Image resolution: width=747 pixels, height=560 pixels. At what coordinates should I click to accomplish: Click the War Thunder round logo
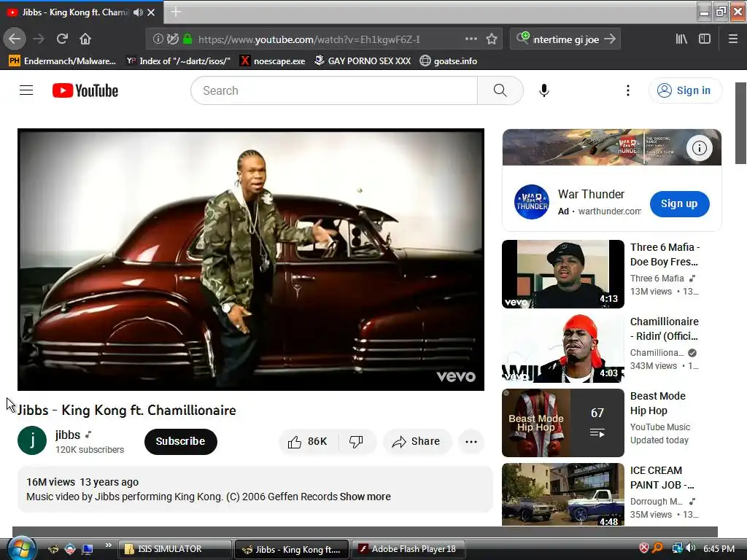pyautogui.click(x=532, y=202)
